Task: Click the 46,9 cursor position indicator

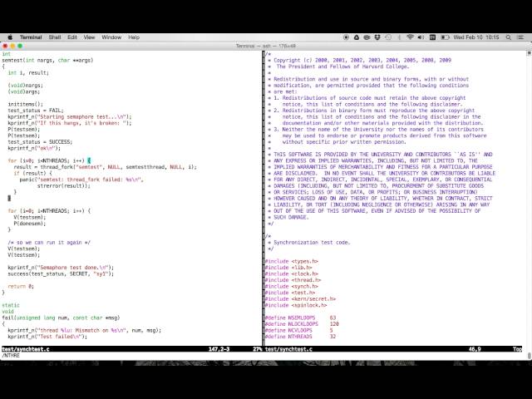Action: pos(475,349)
